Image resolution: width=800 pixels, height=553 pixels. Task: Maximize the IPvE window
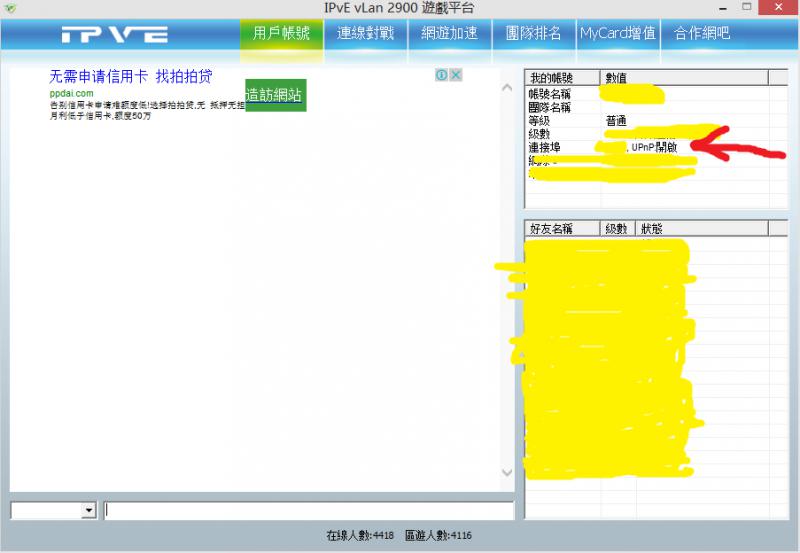(746, 7)
